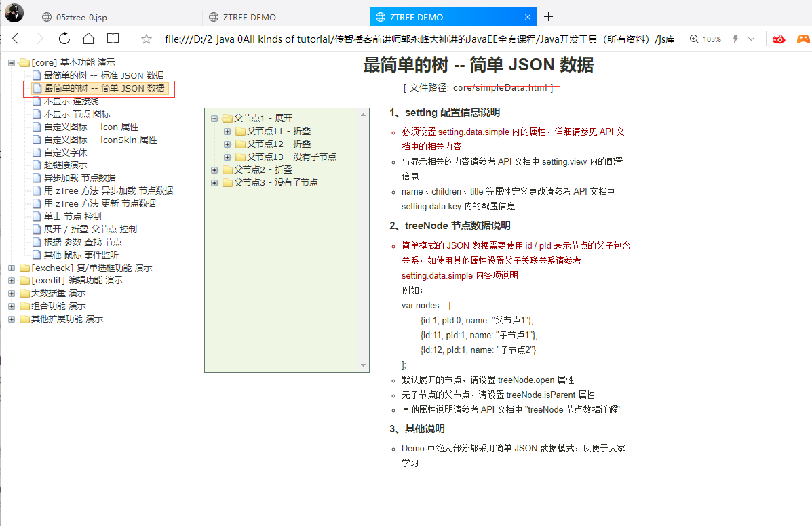Open 用 zTree 方法 更新 节点数据
Viewport: 812px width, 526px height.
[x=100, y=203]
